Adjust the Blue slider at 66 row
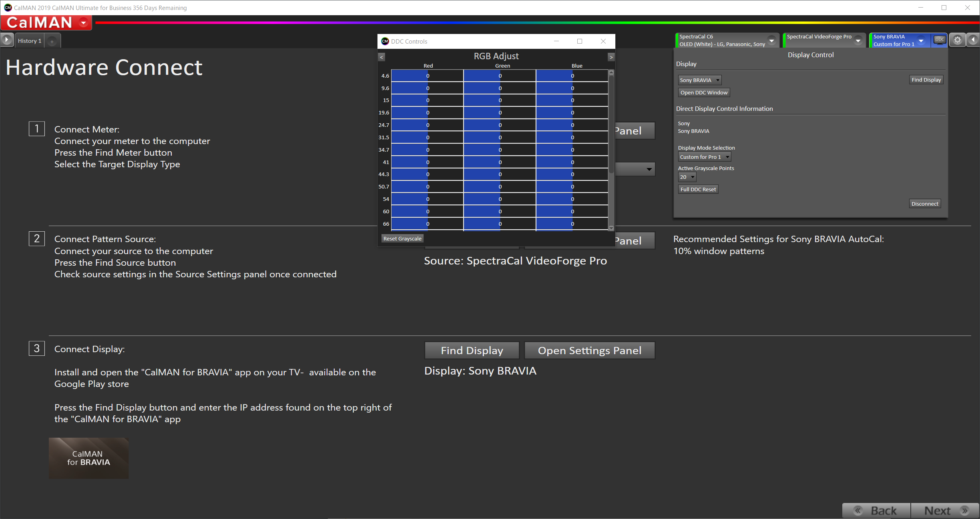The width and height of the screenshot is (980, 519). point(572,224)
